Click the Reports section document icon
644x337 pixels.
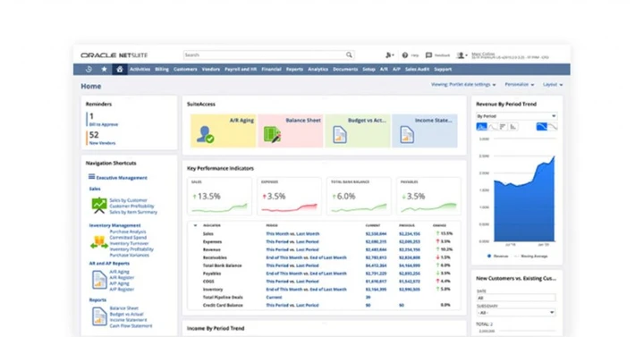99,316
